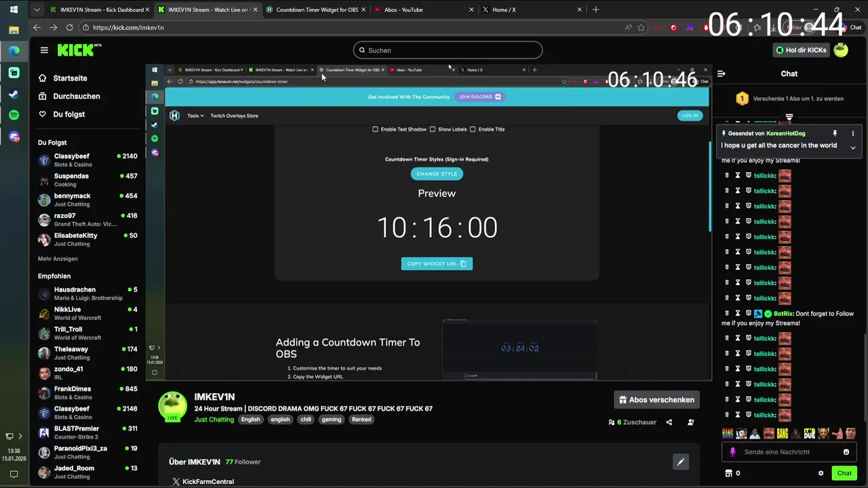Open the FrankDimes recommended channel
This screenshot has width=868, height=488.
pyautogui.click(x=87, y=393)
